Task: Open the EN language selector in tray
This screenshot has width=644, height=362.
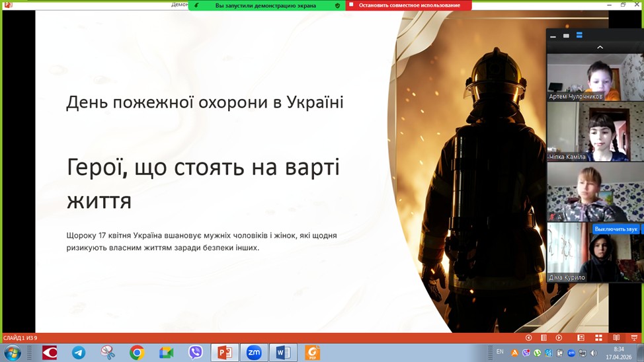Action: point(500,352)
